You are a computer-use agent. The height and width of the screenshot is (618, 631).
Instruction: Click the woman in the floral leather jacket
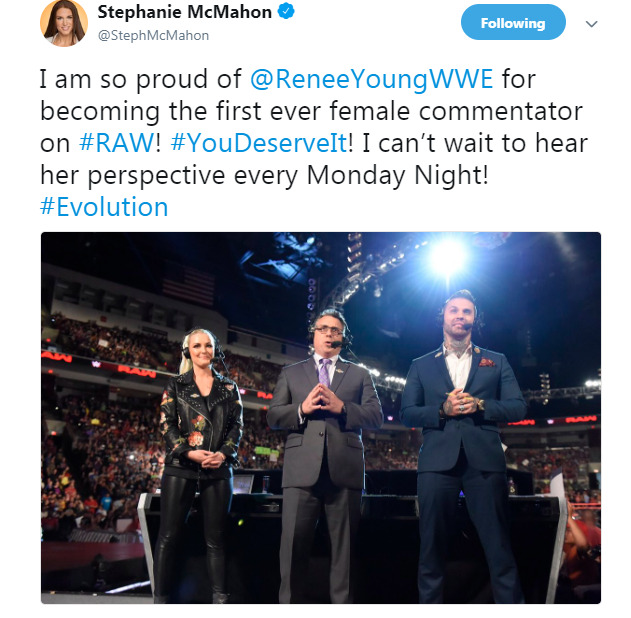(200, 463)
